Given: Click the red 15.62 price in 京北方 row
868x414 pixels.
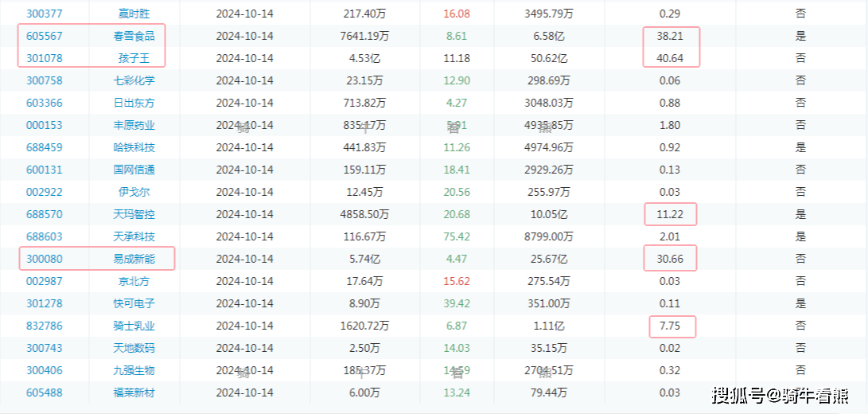Looking at the screenshot, I should (x=457, y=281).
